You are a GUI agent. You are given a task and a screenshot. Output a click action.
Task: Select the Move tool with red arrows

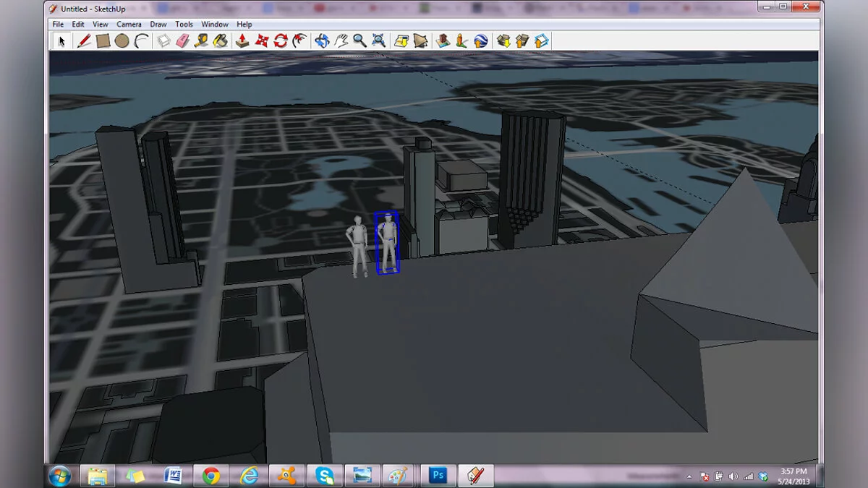(x=261, y=41)
